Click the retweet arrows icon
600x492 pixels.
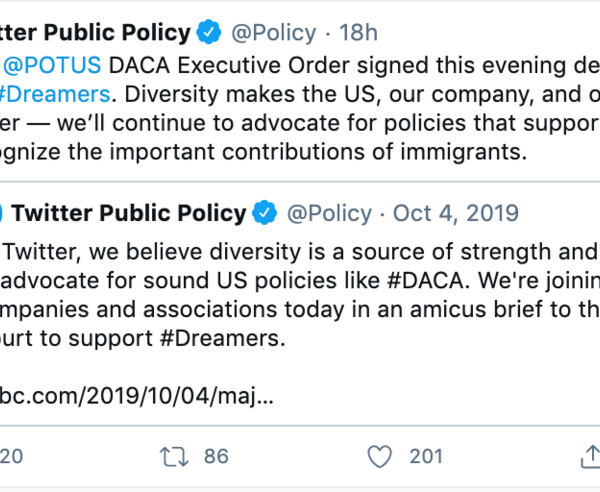point(175,457)
